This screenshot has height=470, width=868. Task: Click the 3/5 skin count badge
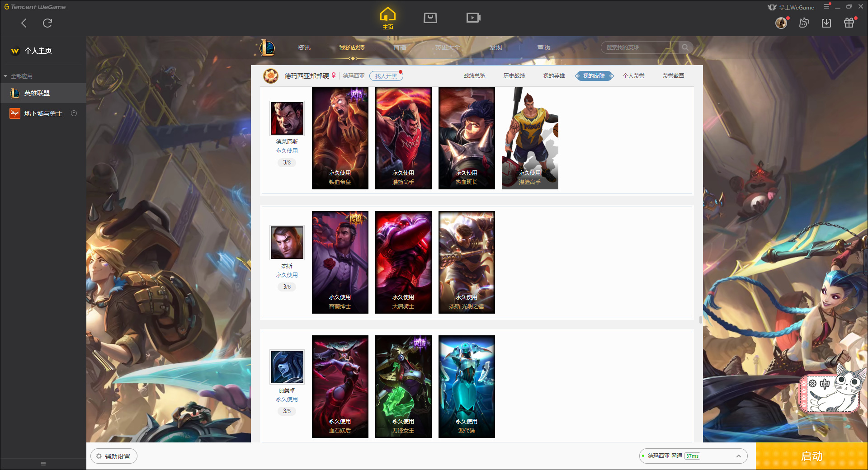point(287,411)
